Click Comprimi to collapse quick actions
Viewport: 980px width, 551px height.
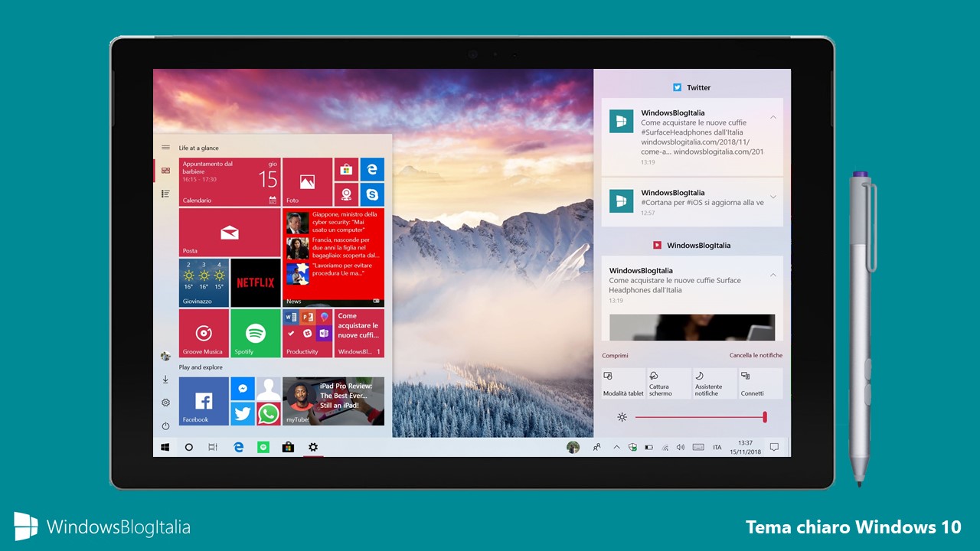pos(615,355)
